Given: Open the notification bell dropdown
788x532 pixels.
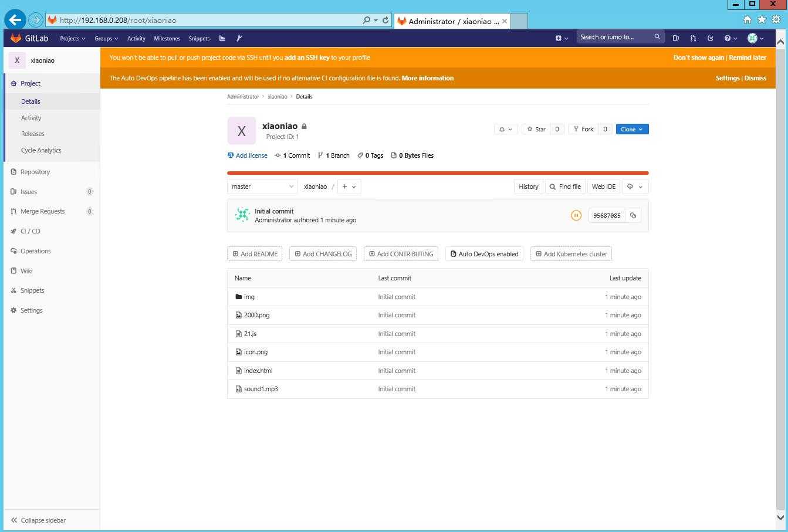Looking at the screenshot, I should [506, 129].
